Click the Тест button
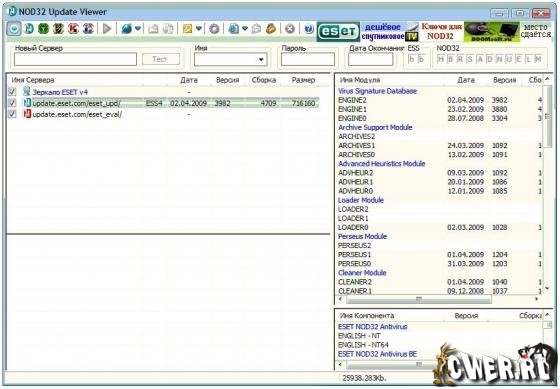The width and height of the screenshot is (560, 389). pyautogui.click(x=161, y=59)
